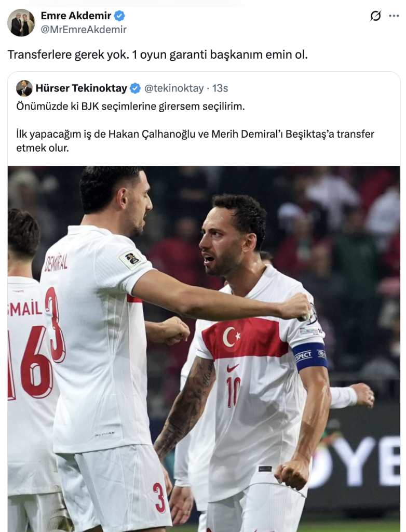The image size is (406, 532).
Task: Open the @tekinoktay handle
Action: tap(174, 88)
